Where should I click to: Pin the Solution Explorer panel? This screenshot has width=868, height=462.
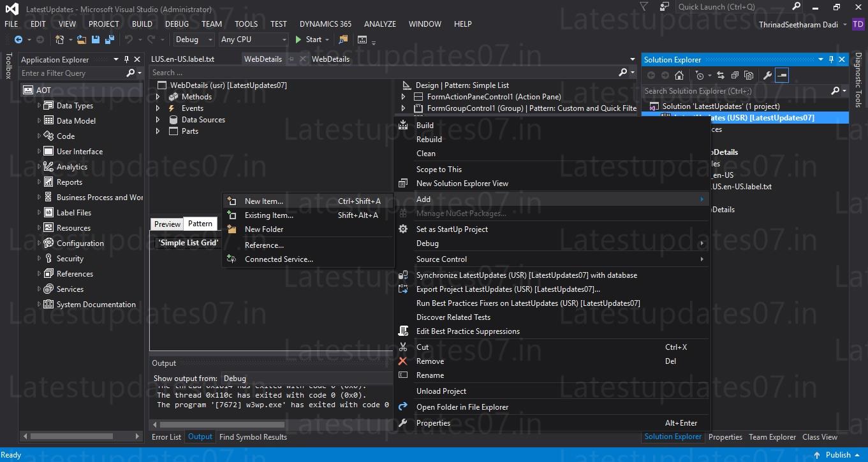coord(831,59)
